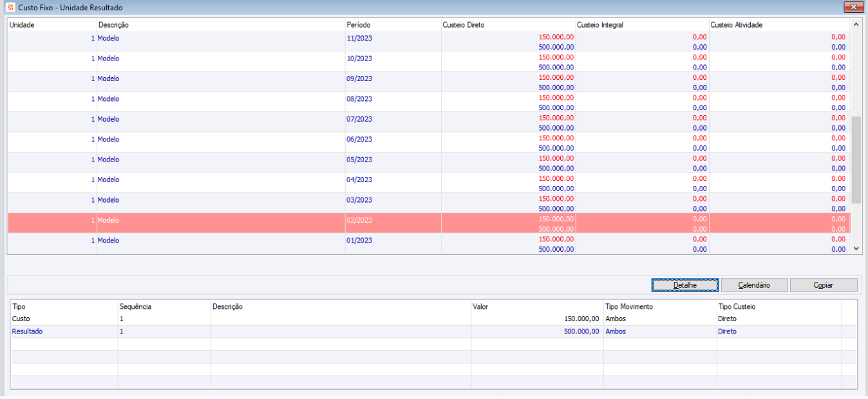Select the row with period 09/2023
The height and width of the screenshot is (399, 868).
tap(429, 82)
